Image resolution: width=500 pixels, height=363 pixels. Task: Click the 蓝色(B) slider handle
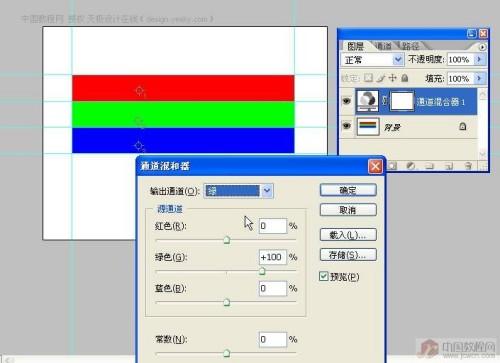click(227, 302)
